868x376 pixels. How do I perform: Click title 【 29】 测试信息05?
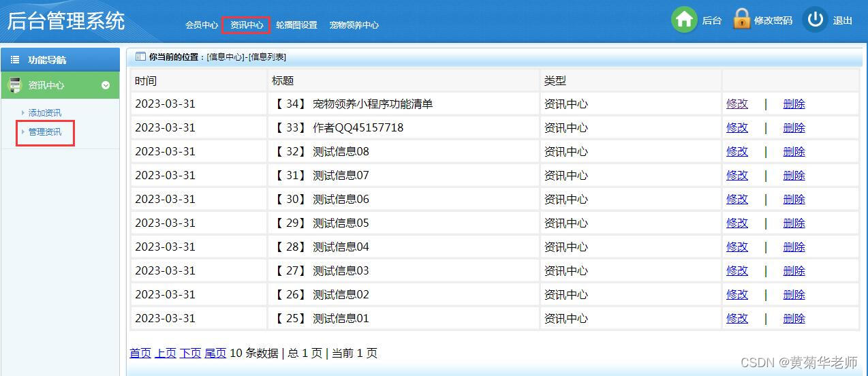pos(321,223)
